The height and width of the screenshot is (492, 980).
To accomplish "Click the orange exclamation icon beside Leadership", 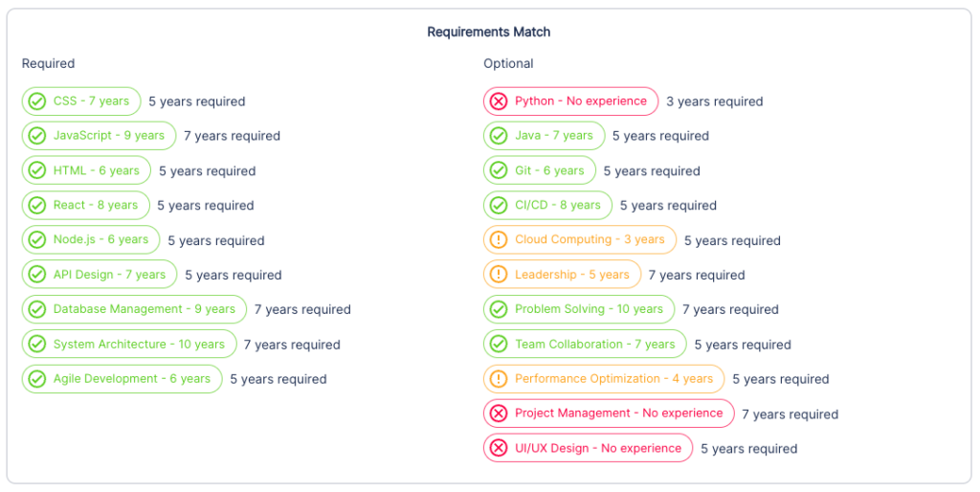I will click(x=499, y=275).
